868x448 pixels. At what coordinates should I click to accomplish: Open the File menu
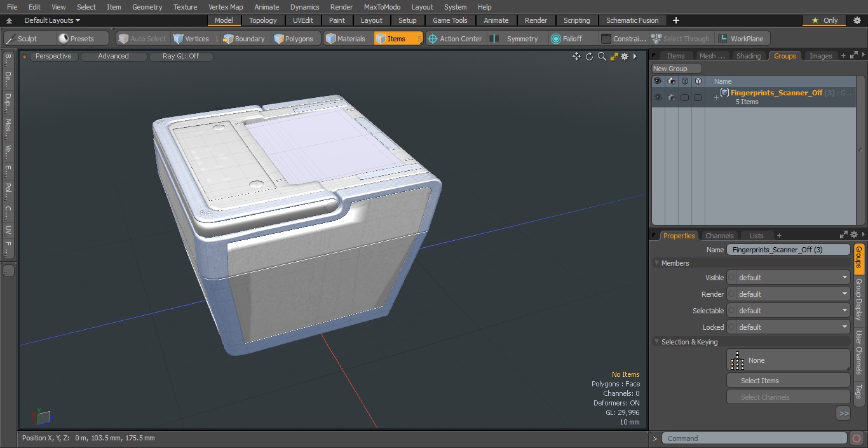(12, 7)
